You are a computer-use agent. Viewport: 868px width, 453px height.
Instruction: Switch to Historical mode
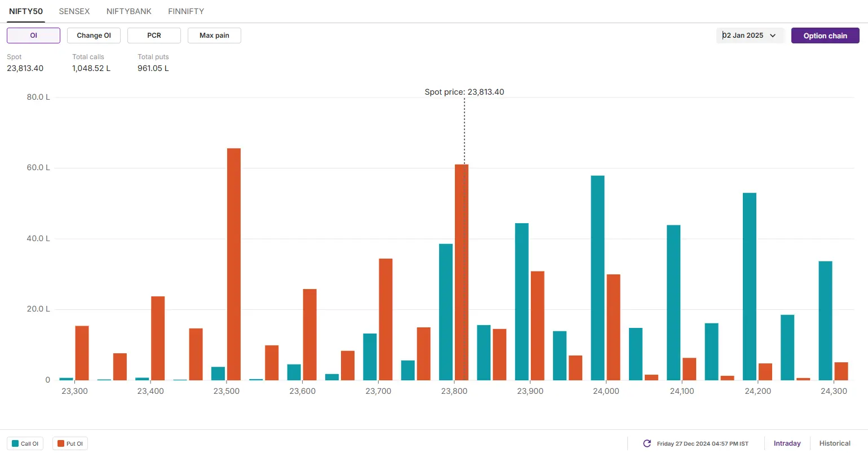[x=835, y=443]
